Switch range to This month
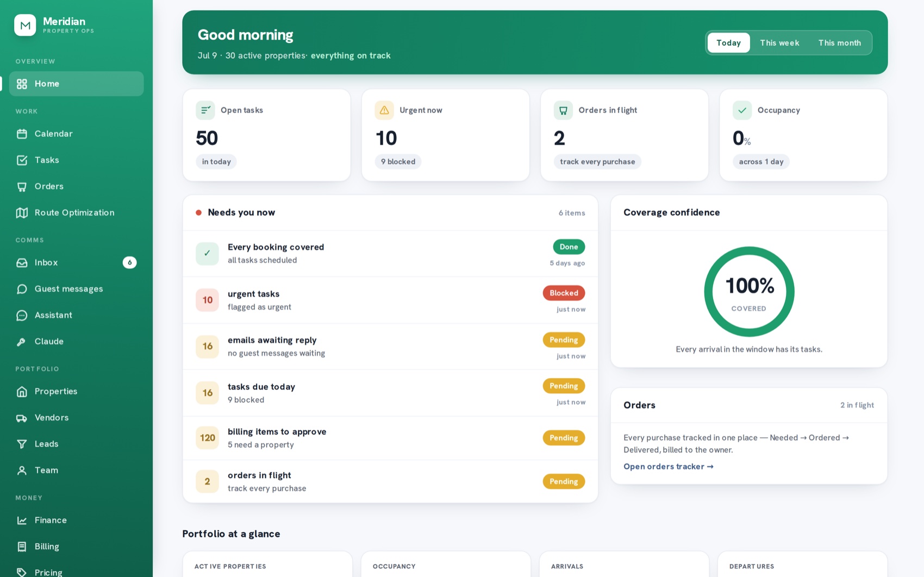 [x=840, y=42]
